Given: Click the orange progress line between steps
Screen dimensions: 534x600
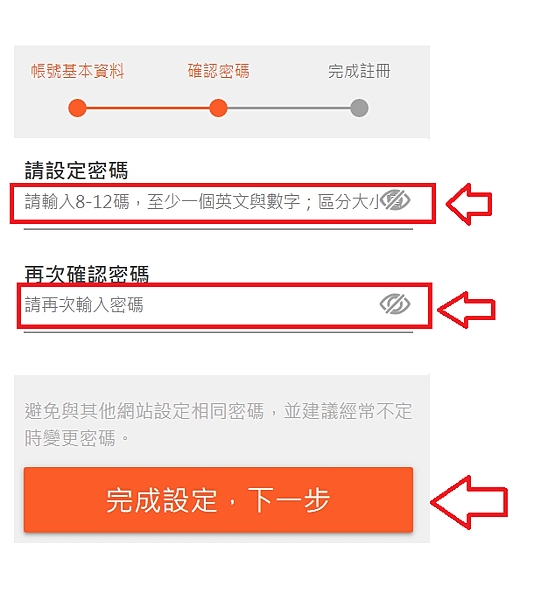Looking at the screenshot, I should tap(148, 108).
